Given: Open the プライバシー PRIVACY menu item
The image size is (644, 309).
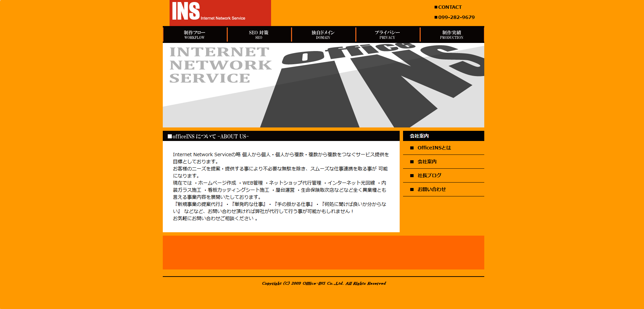Looking at the screenshot, I should [x=387, y=34].
